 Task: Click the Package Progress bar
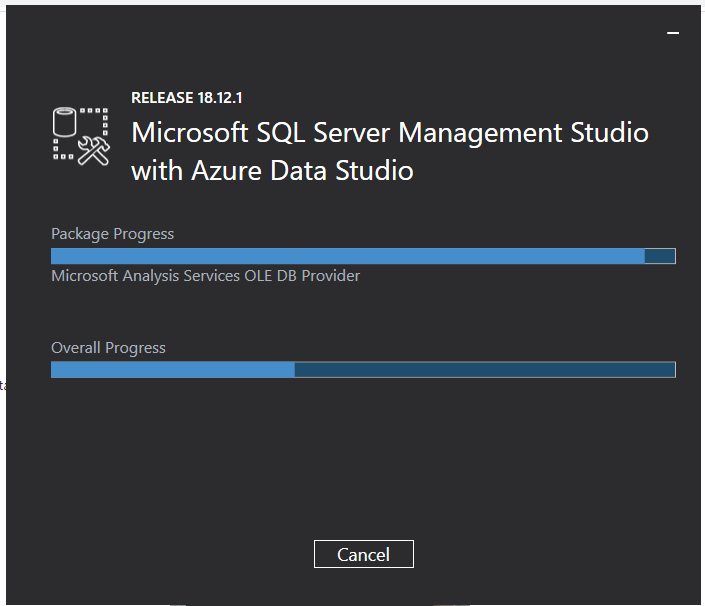tap(363, 256)
